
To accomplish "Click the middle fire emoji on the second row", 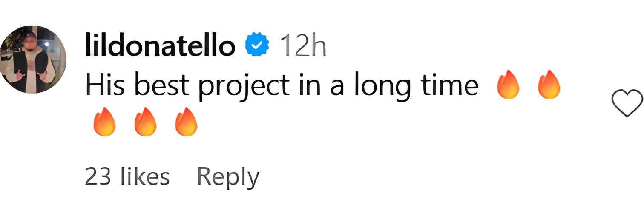I will coord(146,122).
